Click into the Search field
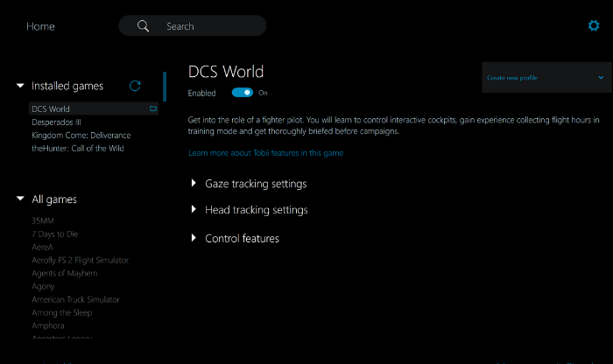613x364 pixels. pyautogui.click(x=193, y=25)
